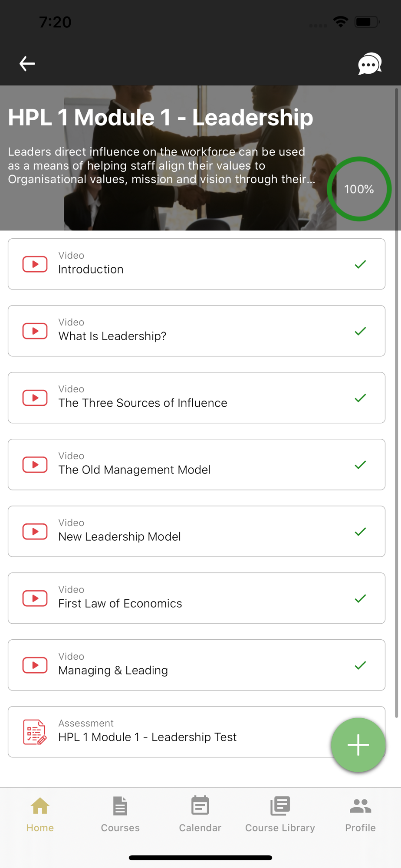Tap the Managing & Leading video icon

35,665
